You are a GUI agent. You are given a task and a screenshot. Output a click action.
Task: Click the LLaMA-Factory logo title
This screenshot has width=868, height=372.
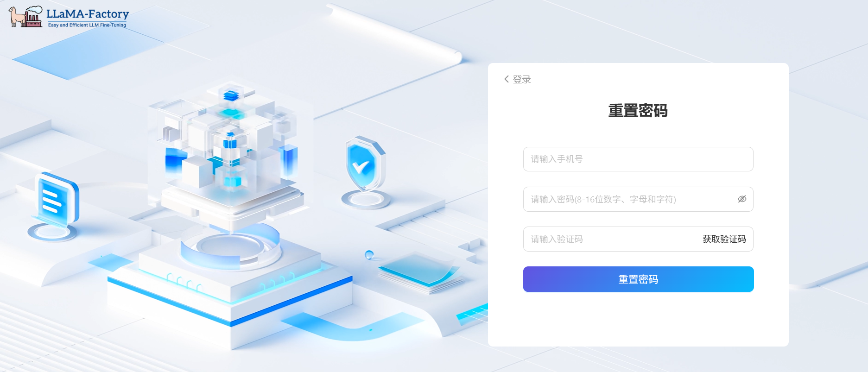coord(88,14)
